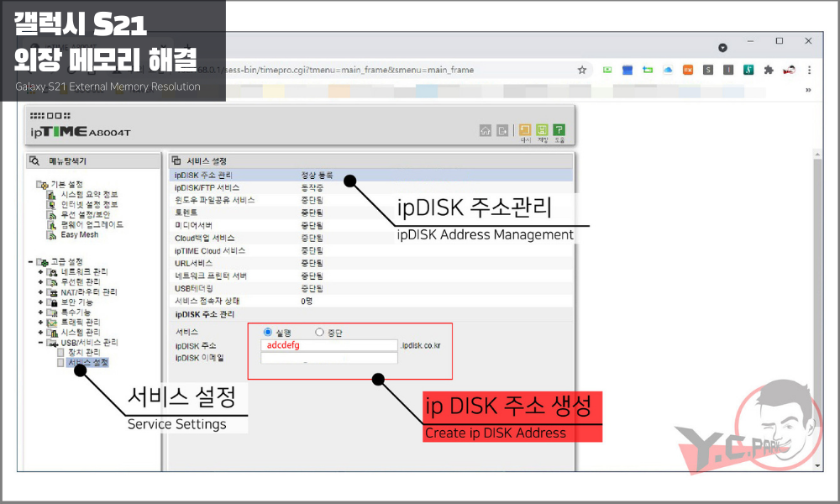Image resolution: width=840 pixels, height=504 pixels.
Task: Click the blue cloud extension icon
Action: (668, 70)
